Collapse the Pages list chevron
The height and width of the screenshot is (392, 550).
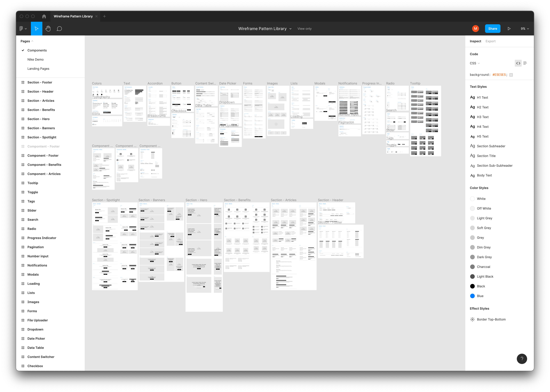[x=32, y=41]
